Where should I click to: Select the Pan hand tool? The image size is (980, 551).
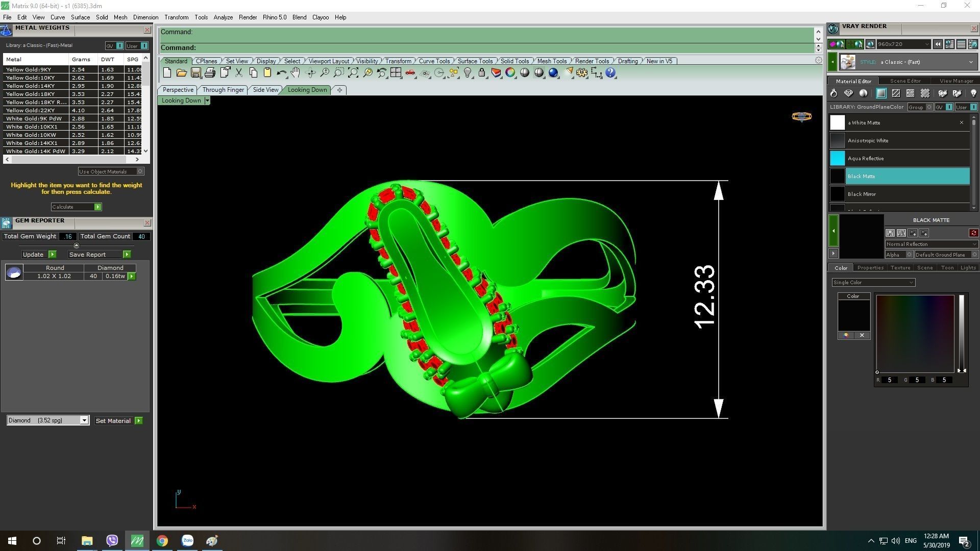pyautogui.click(x=296, y=73)
